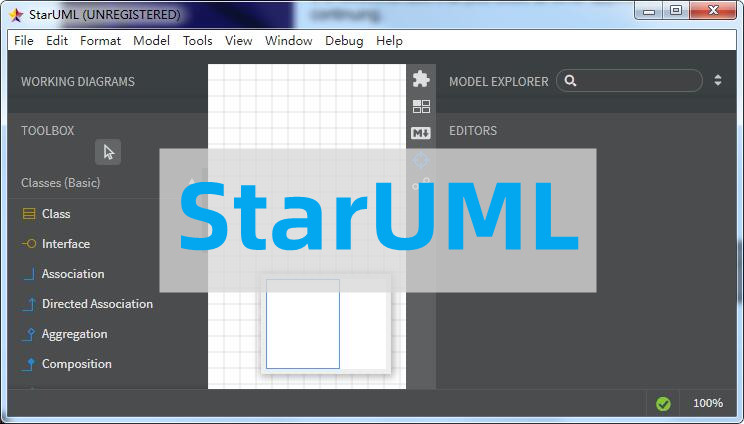
Task: Open the Model menu
Action: click(151, 41)
